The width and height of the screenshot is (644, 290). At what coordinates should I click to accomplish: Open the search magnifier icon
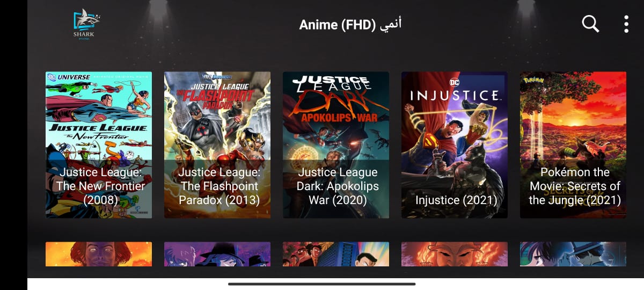tap(590, 24)
